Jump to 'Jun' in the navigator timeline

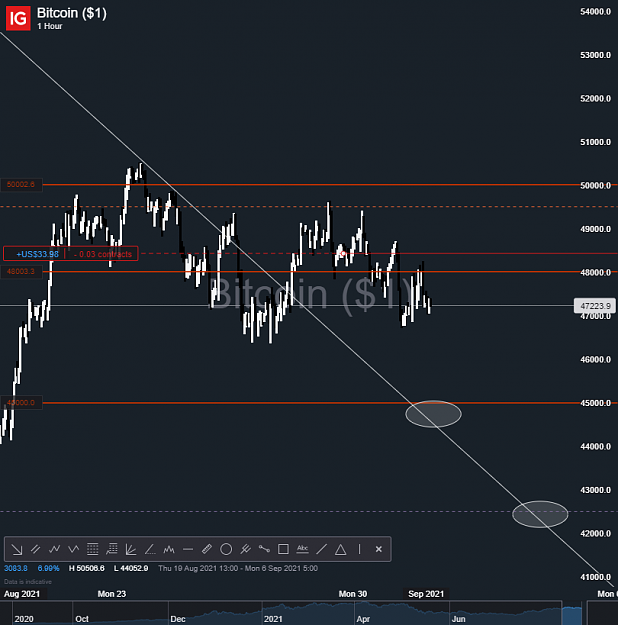point(458,619)
